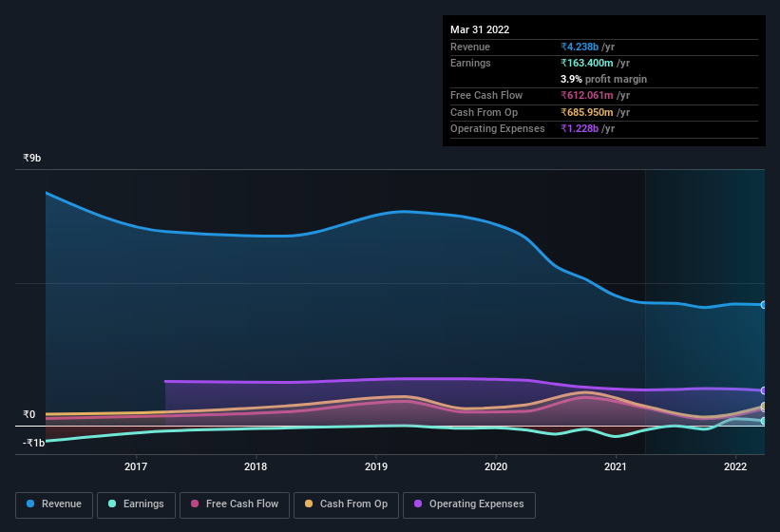The width and height of the screenshot is (780, 532).
Task: Click the Cash From Op tooltip label
Action: point(484,112)
